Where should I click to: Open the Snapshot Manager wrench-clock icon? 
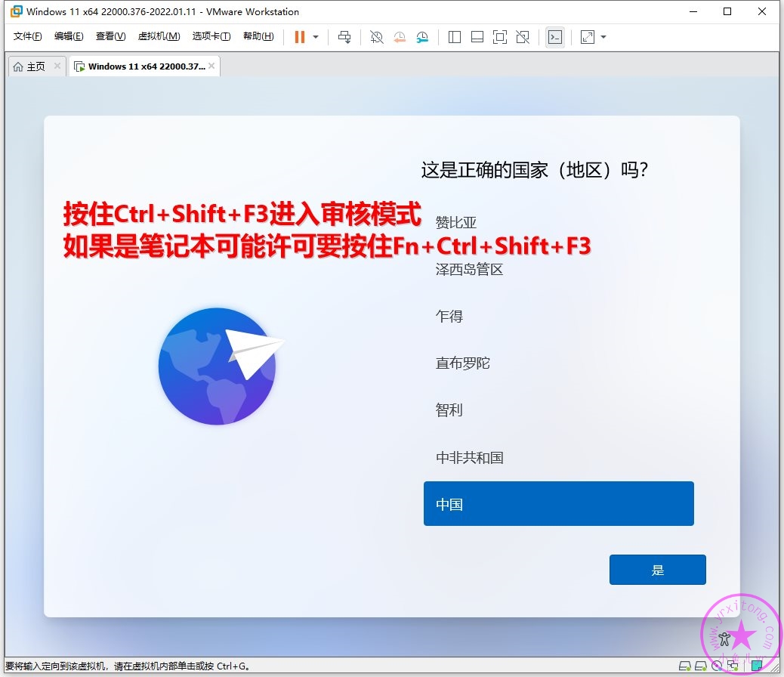pos(422,37)
